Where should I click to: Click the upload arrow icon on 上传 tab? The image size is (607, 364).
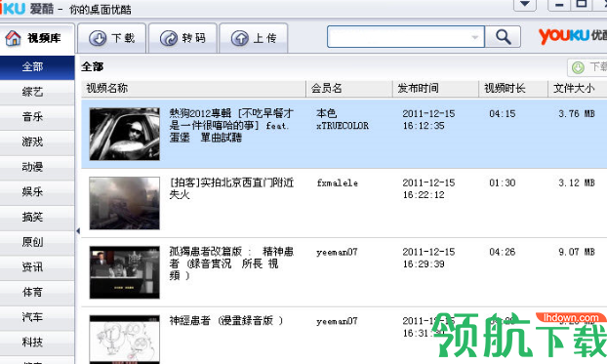(240, 38)
